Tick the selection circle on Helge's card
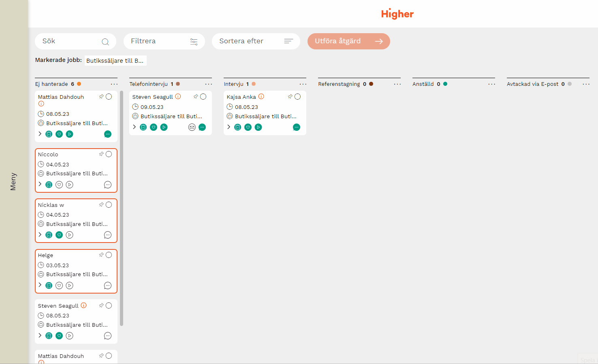The height and width of the screenshot is (364, 598). pos(109,255)
